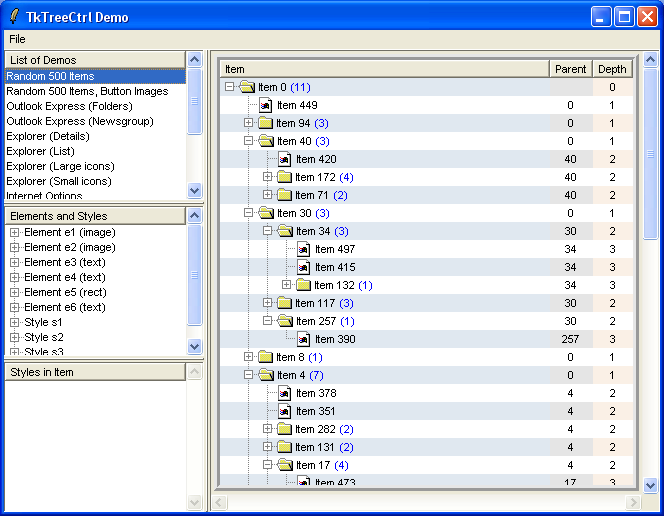
Task: Click the file icon of Item 420
Action: [285, 159]
